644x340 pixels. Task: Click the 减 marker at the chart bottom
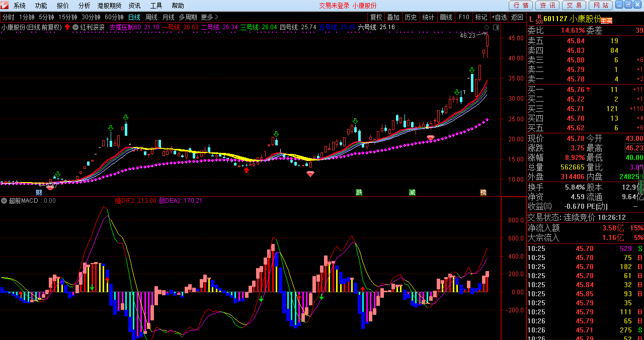(x=412, y=192)
